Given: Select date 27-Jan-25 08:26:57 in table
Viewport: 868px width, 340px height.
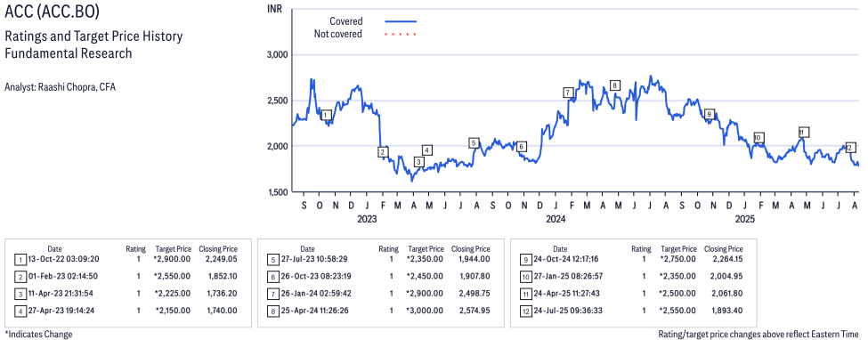Looking at the screenshot, I should 568,276.
